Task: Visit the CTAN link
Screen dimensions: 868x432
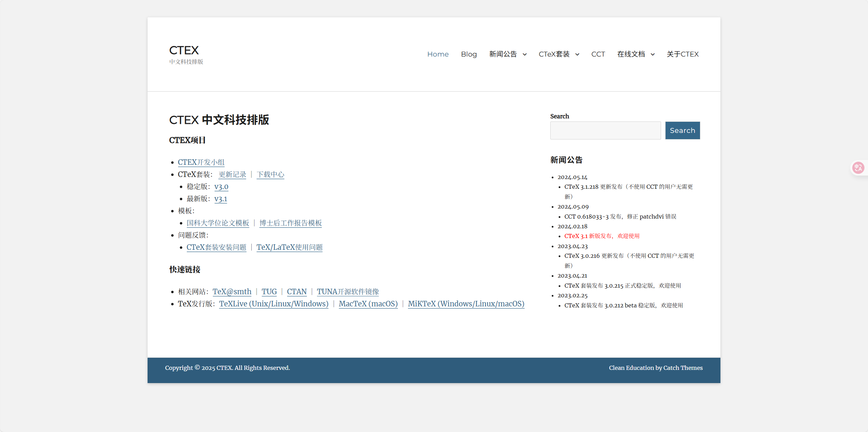Action: point(297,291)
